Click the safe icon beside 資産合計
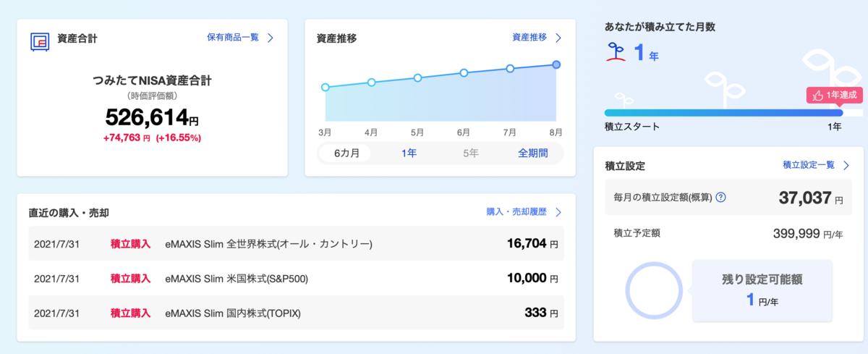Viewport: 868px width, 354px height. pyautogui.click(x=39, y=41)
